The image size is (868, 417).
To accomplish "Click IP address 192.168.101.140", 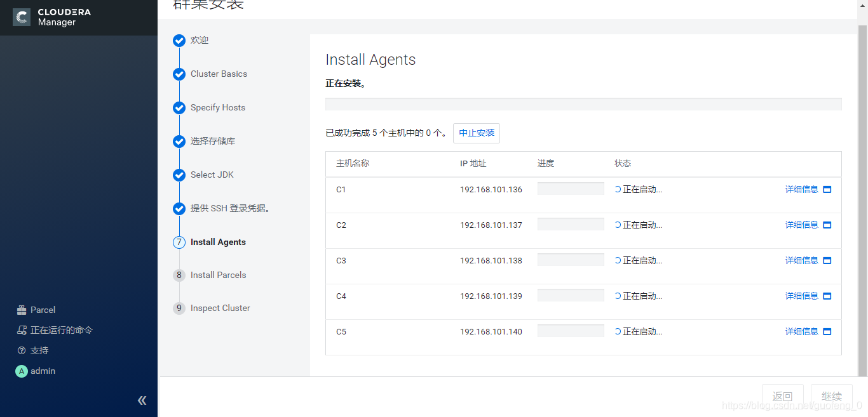I will [x=491, y=331].
